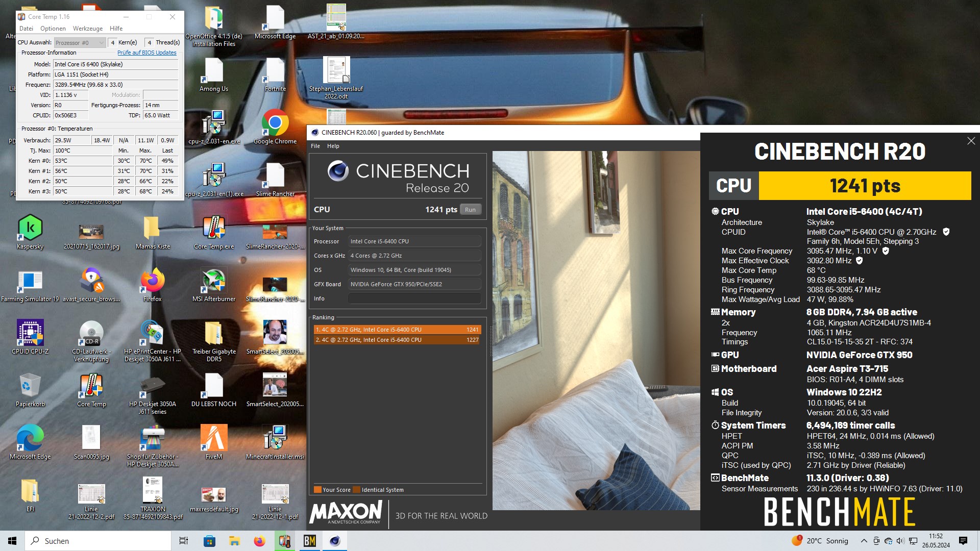Open the cpu-z_2.031-en.exe installer

(214, 127)
